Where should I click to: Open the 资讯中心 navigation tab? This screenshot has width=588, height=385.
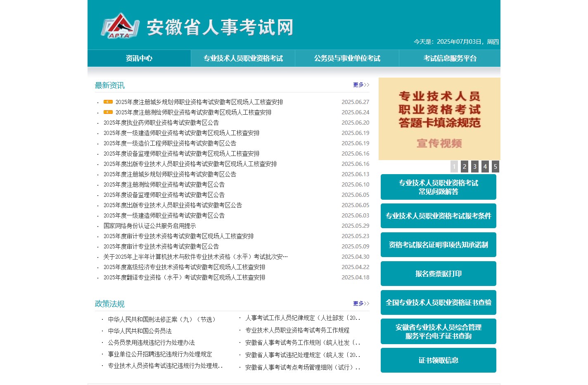[x=139, y=58]
